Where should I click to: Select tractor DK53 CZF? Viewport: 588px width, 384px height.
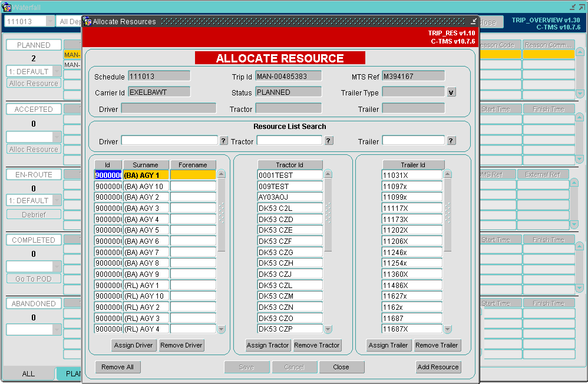pos(289,241)
